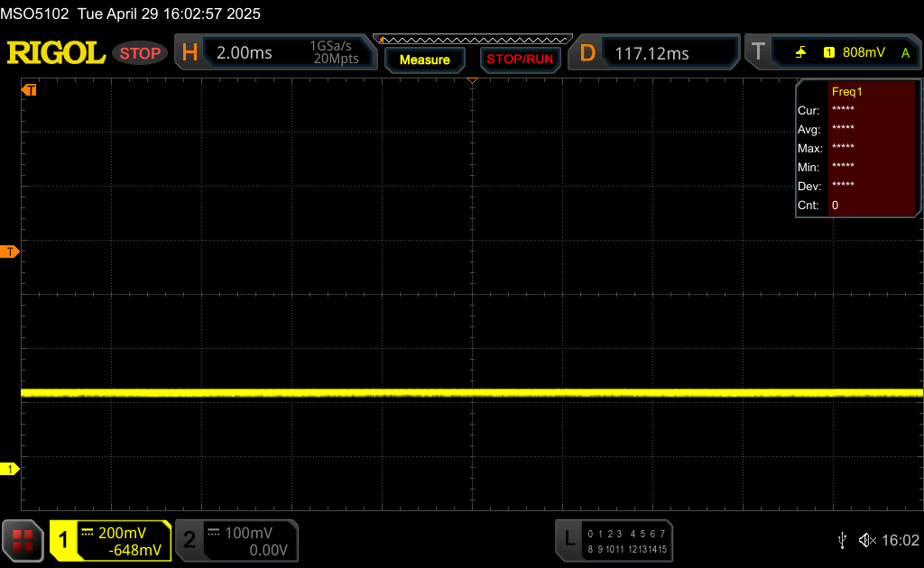Click the rising edge trigger icon
Screen dimensions: 924x568
pyautogui.click(x=800, y=52)
